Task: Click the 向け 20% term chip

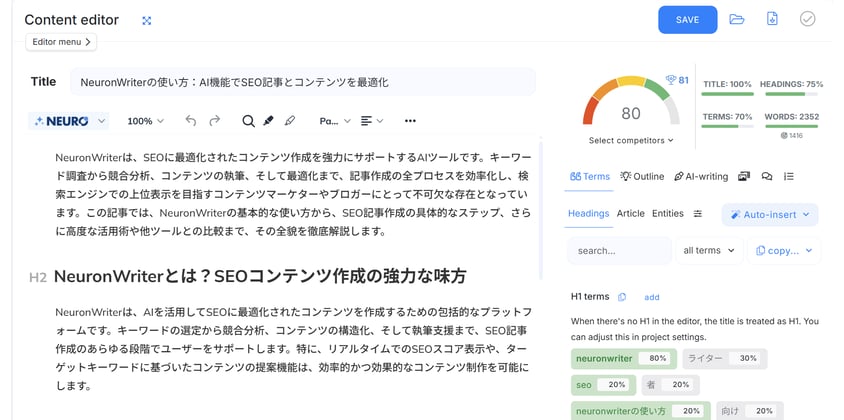Action: [x=749, y=411]
